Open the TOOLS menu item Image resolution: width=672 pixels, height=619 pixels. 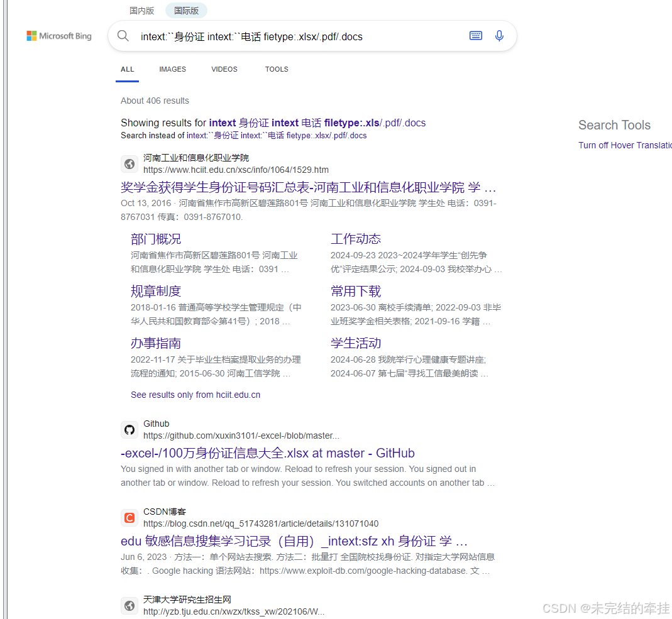click(277, 69)
